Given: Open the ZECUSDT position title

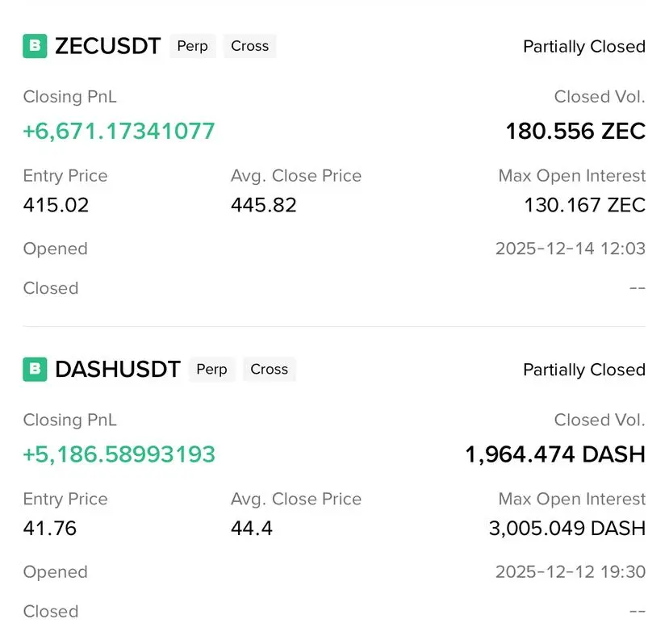Looking at the screenshot, I should click(107, 46).
